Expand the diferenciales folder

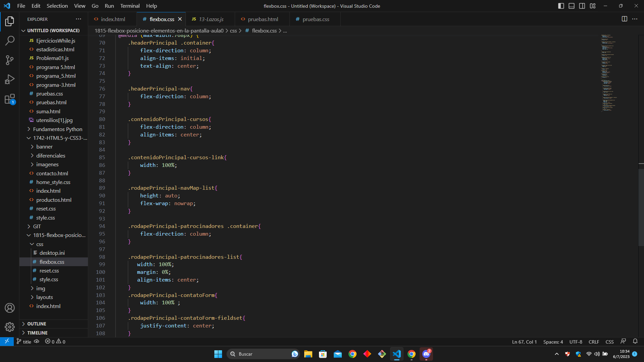[54, 156]
